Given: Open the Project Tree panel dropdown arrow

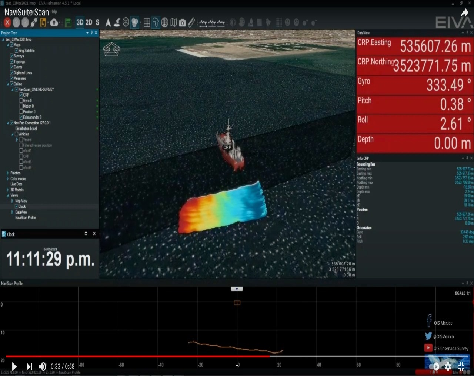Looking at the screenshot, I should pos(87,33).
